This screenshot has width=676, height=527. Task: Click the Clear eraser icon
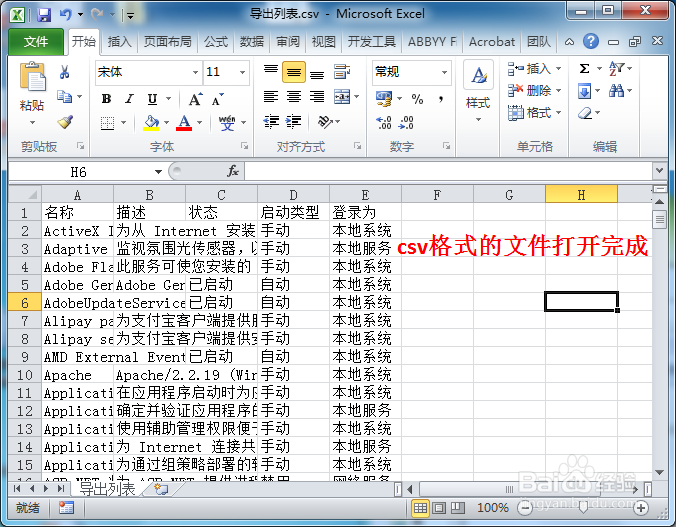[585, 113]
